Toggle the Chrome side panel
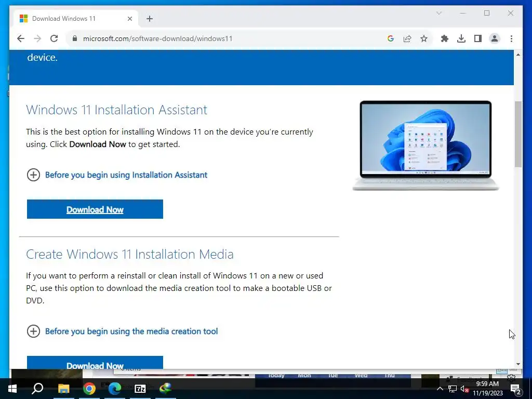The image size is (532, 399). [478, 38]
